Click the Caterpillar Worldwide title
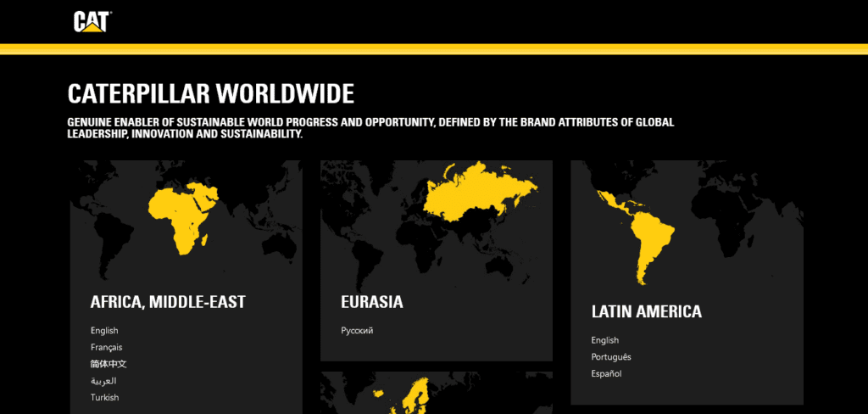The height and width of the screenshot is (414, 868). (x=211, y=93)
